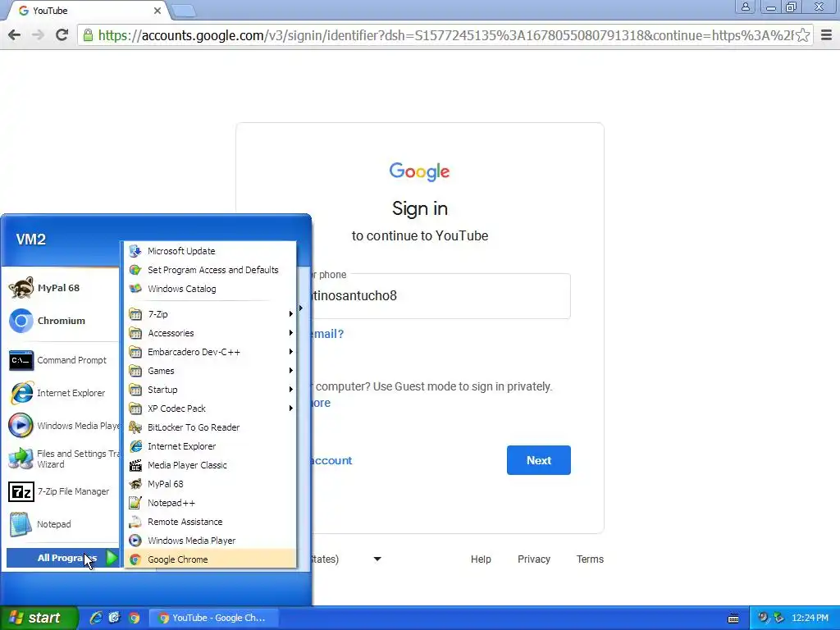Open Files and Settings Transfer Wizard

coord(62,459)
